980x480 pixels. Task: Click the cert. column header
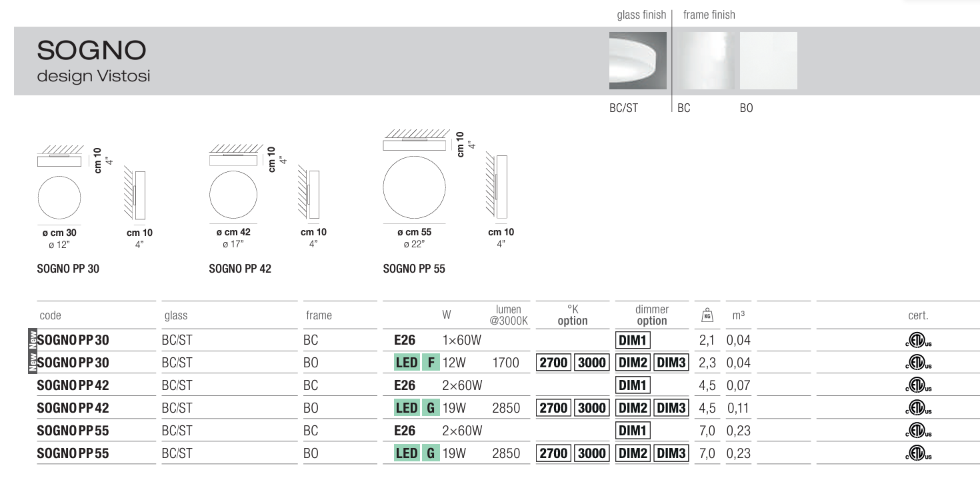(917, 316)
